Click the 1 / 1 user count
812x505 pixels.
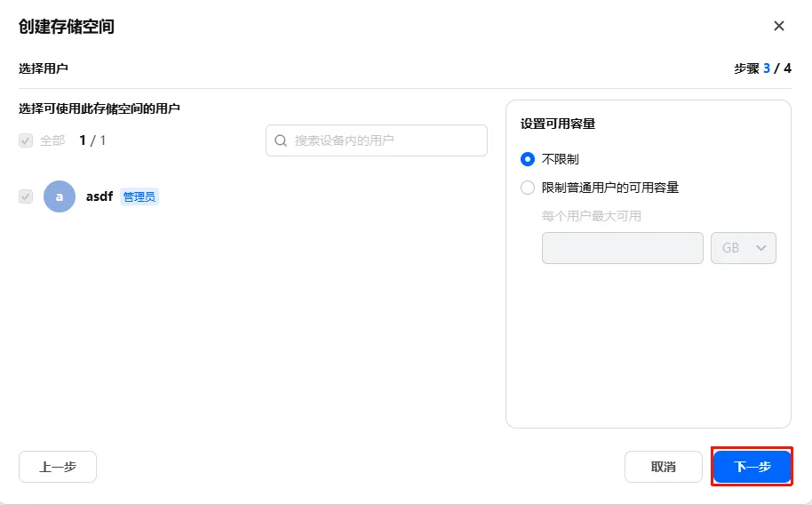point(92,140)
